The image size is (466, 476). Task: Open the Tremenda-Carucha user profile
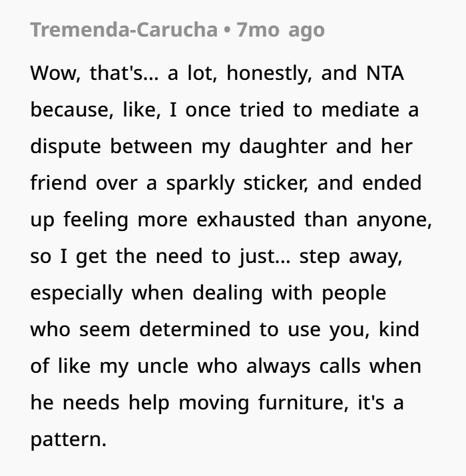(125, 31)
